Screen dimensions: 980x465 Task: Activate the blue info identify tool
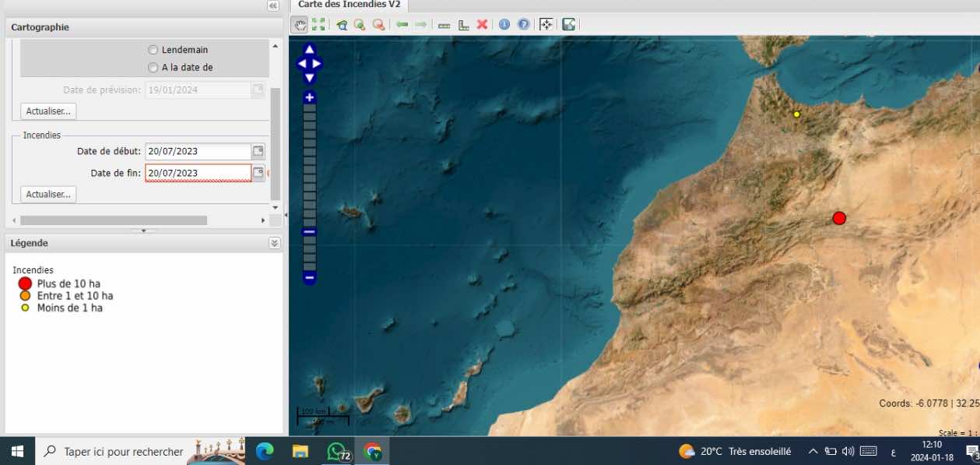click(504, 25)
